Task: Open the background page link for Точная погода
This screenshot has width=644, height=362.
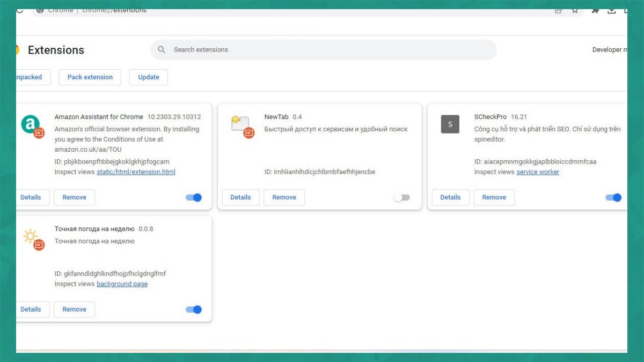Action: (x=122, y=284)
